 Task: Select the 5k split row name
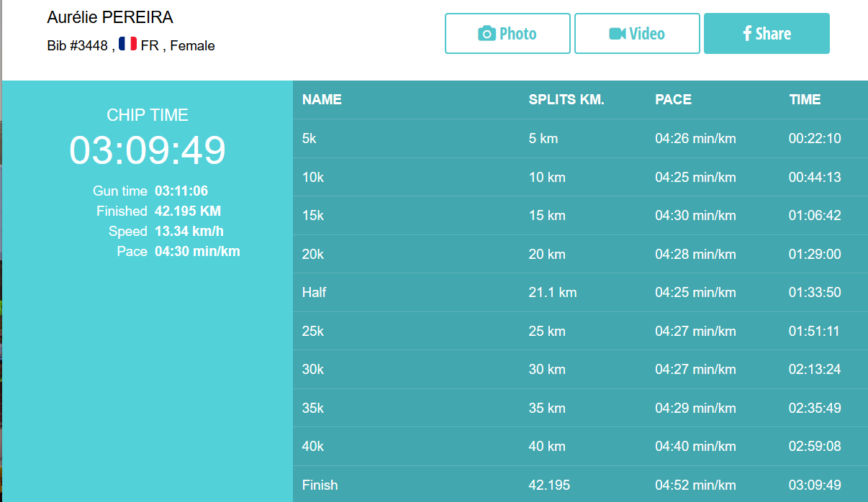pyautogui.click(x=309, y=139)
